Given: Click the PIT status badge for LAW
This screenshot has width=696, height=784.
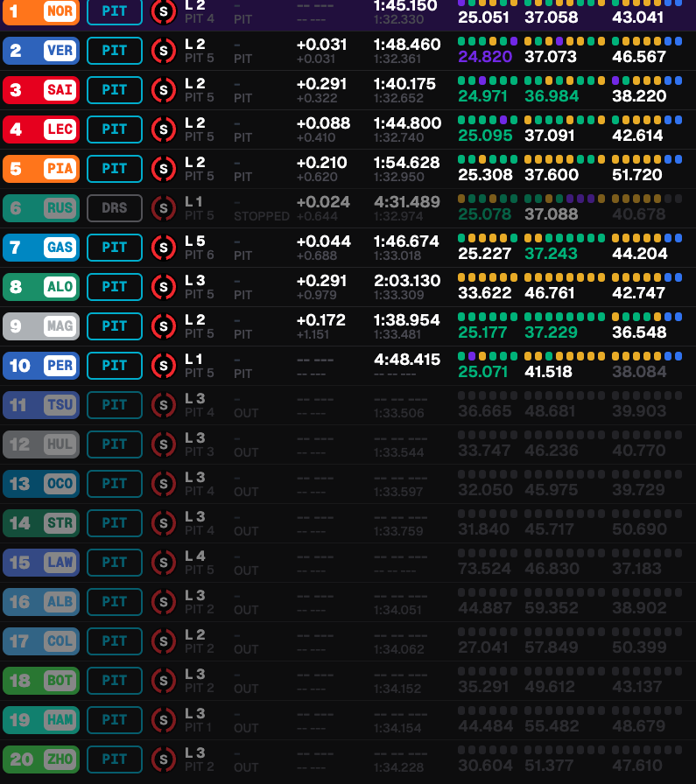Looking at the screenshot, I should (x=115, y=563).
